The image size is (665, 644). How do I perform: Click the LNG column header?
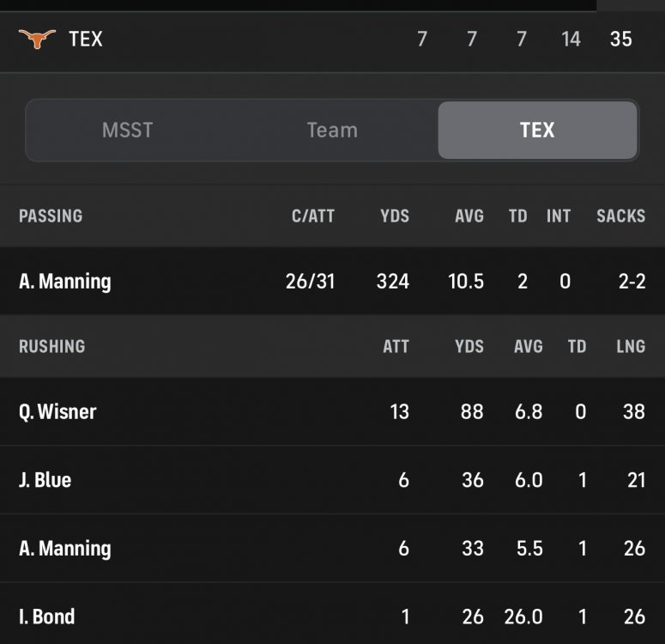coord(631,347)
